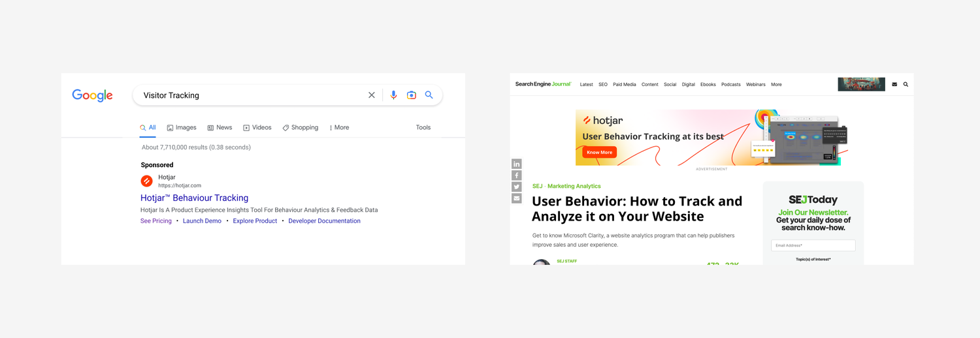Open the See Pricing sitelink
980x338 pixels.
(156, 221)
